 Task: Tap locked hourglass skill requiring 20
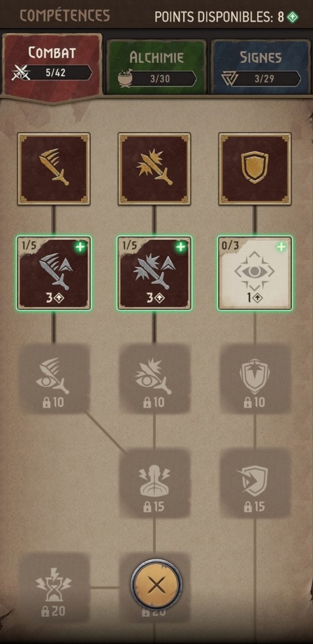click(54, 588)
